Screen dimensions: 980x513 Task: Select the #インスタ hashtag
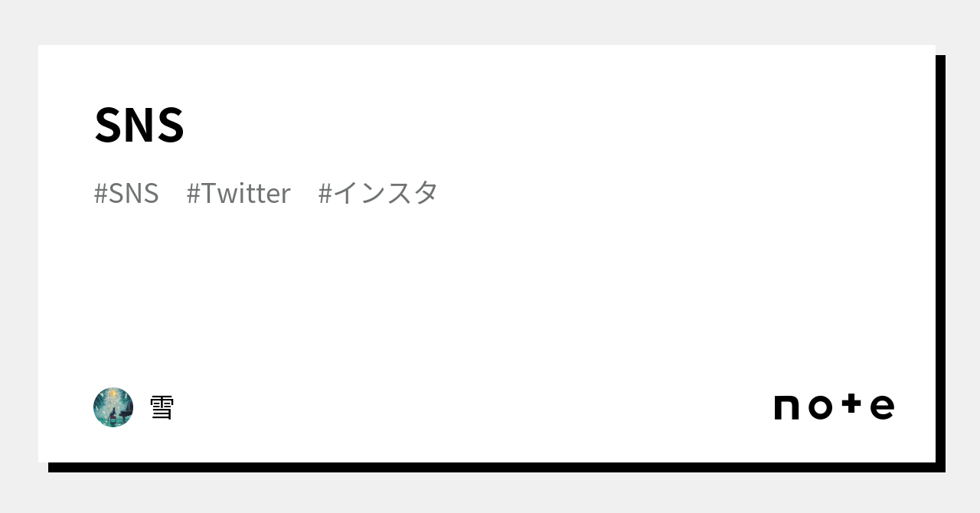point(377,193)
